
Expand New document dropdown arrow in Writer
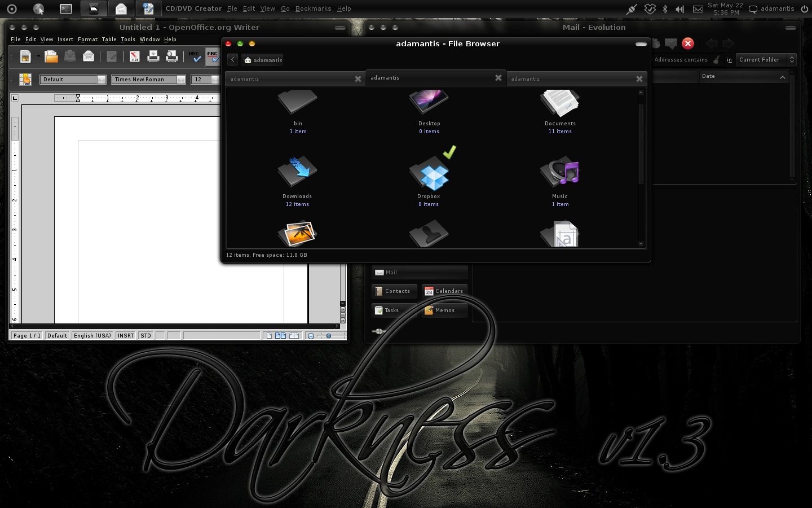point(38,56)
